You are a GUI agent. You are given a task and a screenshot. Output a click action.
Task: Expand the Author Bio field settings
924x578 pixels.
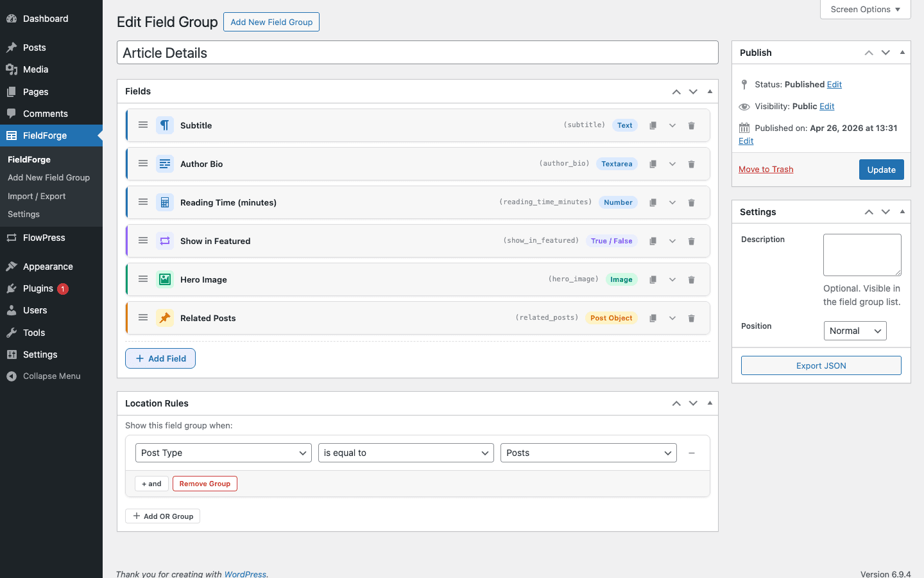pos(672,164)
